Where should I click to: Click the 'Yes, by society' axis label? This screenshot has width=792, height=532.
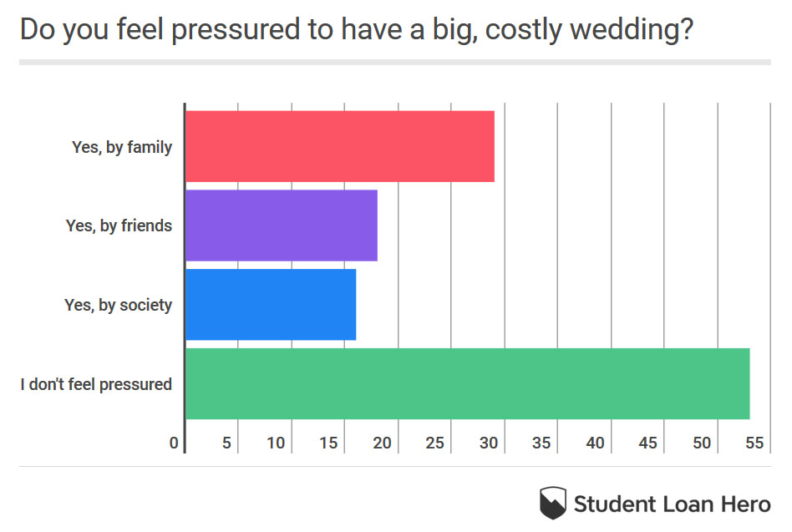(x=118, y=305)
